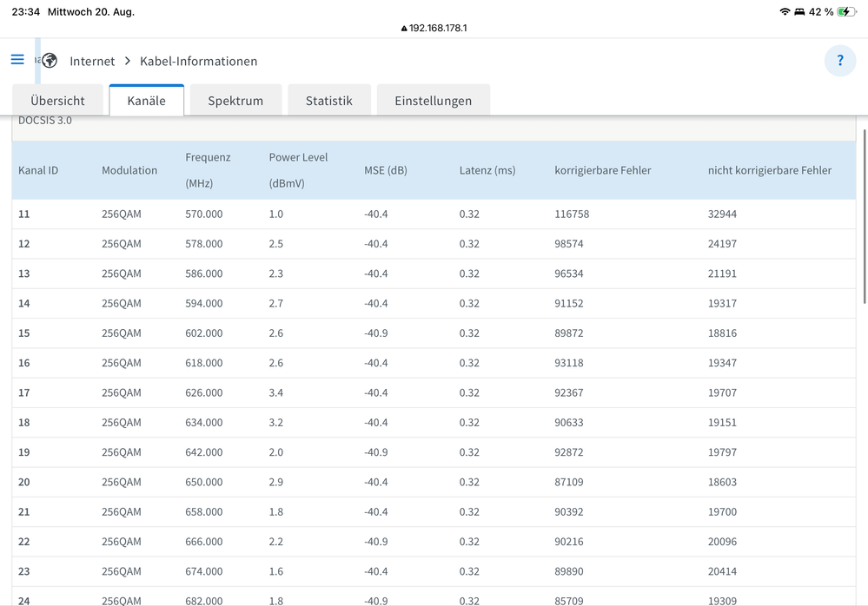This screenshot has width=868, height=606.
Task: Tap the sleep focus bed icon
Action: [800, 12]
